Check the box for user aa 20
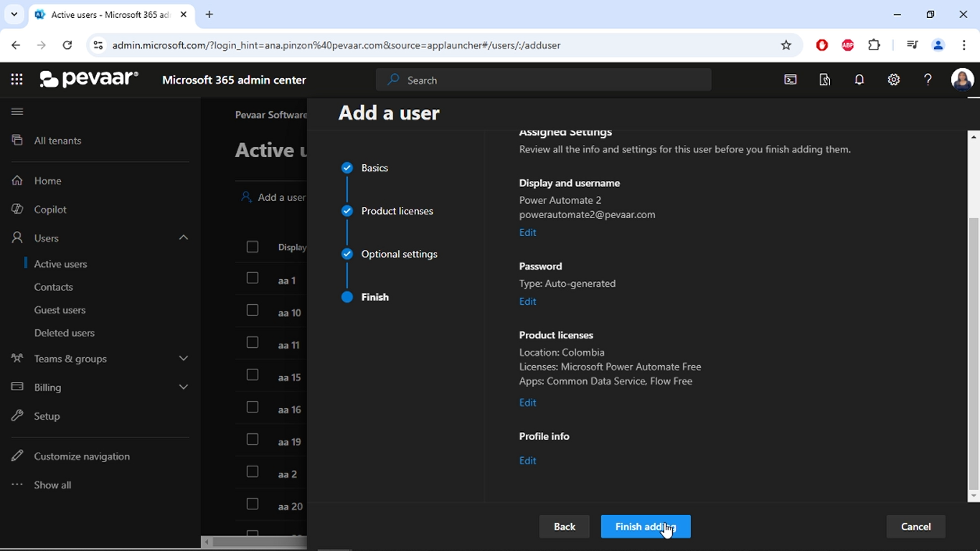This screenshot has width=980, height=551. click(x=253, y=504)
